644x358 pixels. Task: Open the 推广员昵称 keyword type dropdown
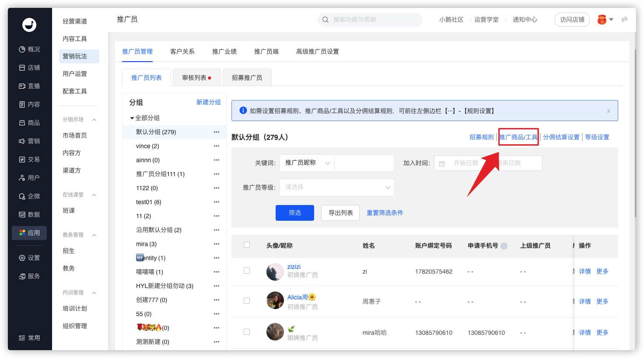[307, 163]
